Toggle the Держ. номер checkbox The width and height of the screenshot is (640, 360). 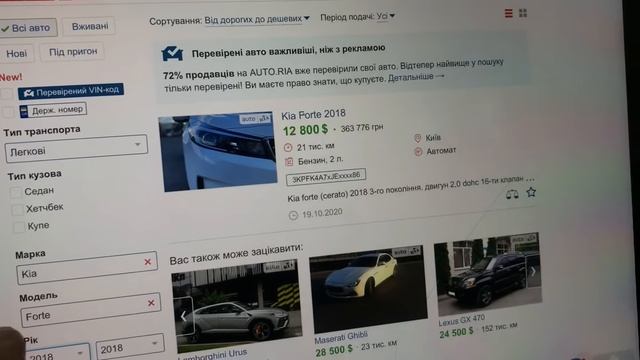point(8,112)
